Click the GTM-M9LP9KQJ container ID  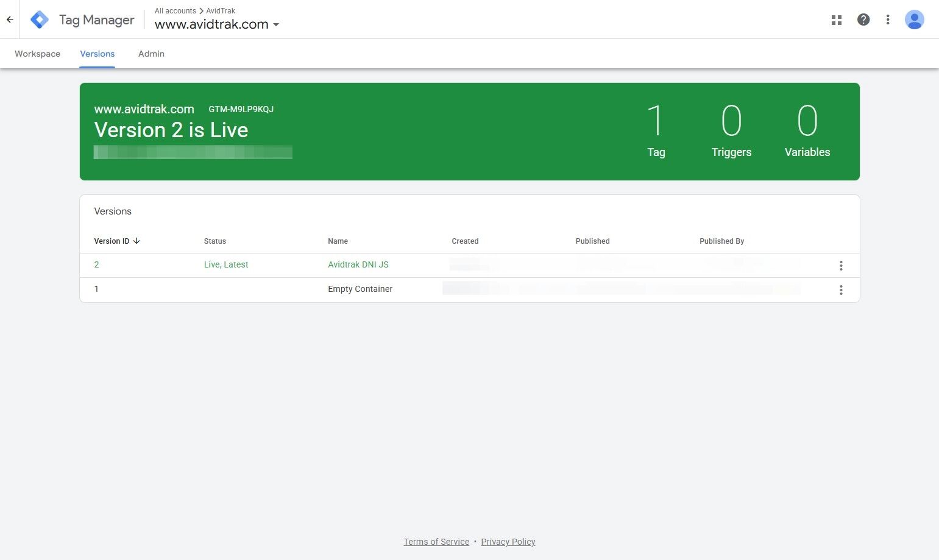tap(241, 109)
